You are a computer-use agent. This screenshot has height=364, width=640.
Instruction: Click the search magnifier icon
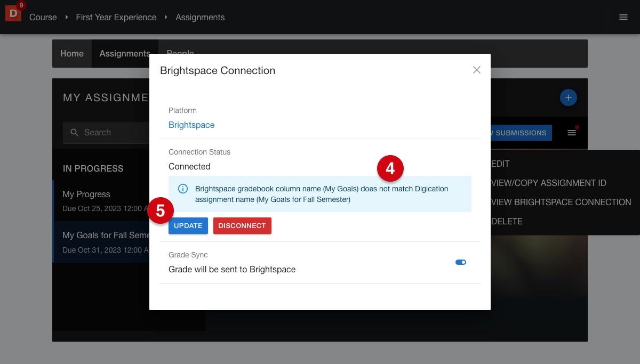[75, 133]
